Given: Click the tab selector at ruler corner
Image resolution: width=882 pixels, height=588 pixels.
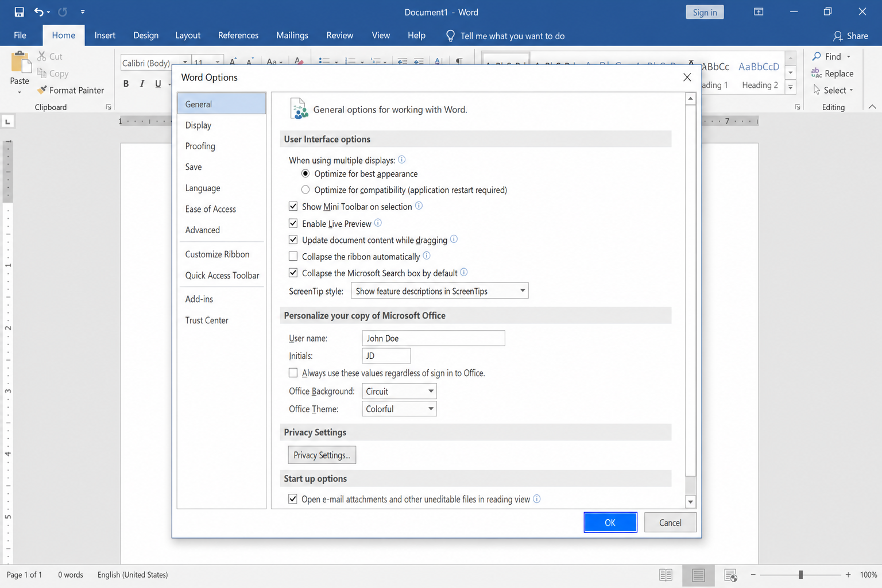Looking at the screenshot, I should pyautogui.click(x=7, y=121).
